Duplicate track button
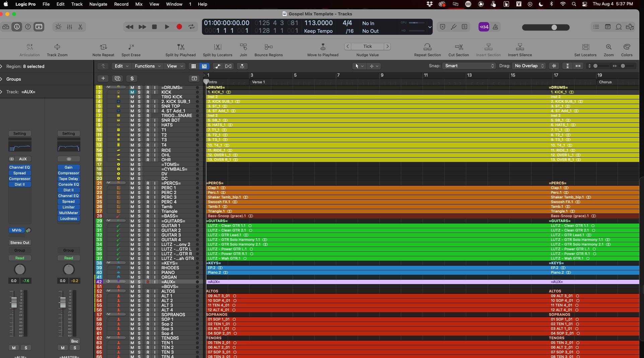Image resolution: width=644 pixels, height=358 pixels. (118, 78)
